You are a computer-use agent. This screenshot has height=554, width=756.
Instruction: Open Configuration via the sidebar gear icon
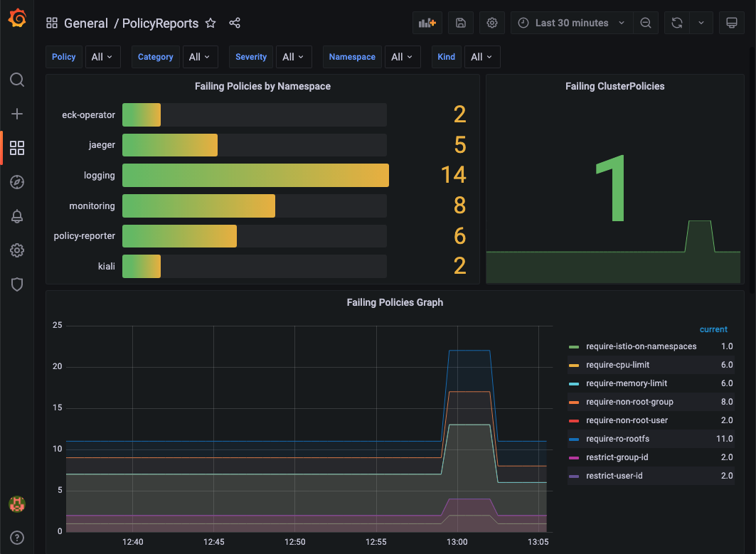coord(17,250)
